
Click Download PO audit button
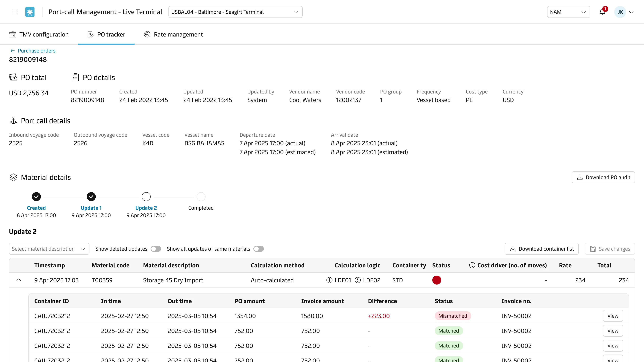[x=603, y=177]
